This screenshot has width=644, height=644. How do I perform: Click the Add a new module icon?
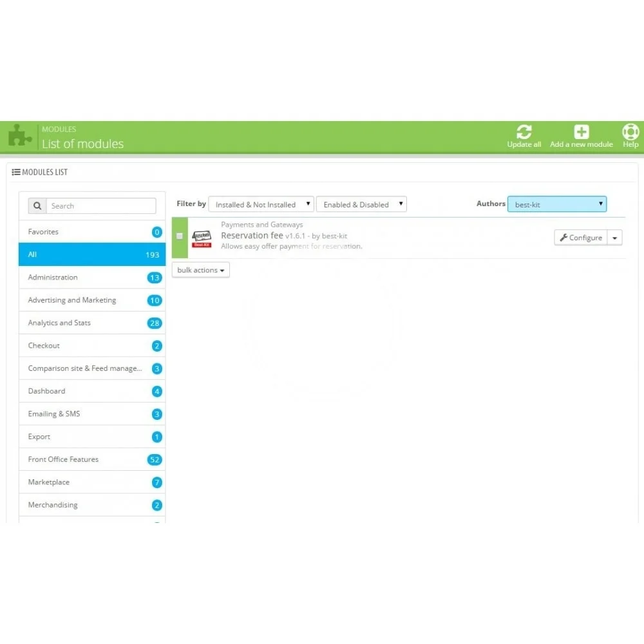click(x=581, y=132)
